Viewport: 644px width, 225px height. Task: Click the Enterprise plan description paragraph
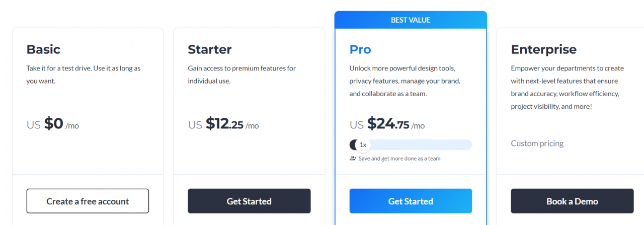(567, 87)
